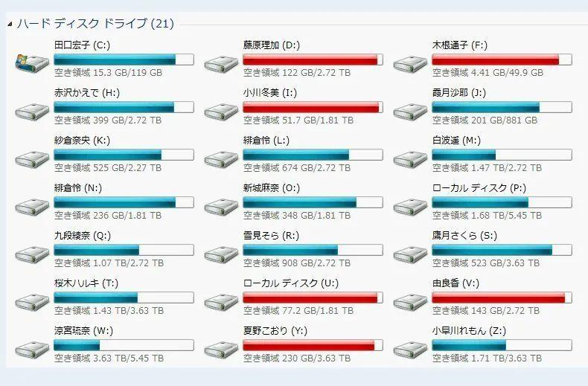The height and width of the screenshot is (386, 588).
Task: Click the usage bar of 白波遥 (M:)
Action: coord(501,155)
